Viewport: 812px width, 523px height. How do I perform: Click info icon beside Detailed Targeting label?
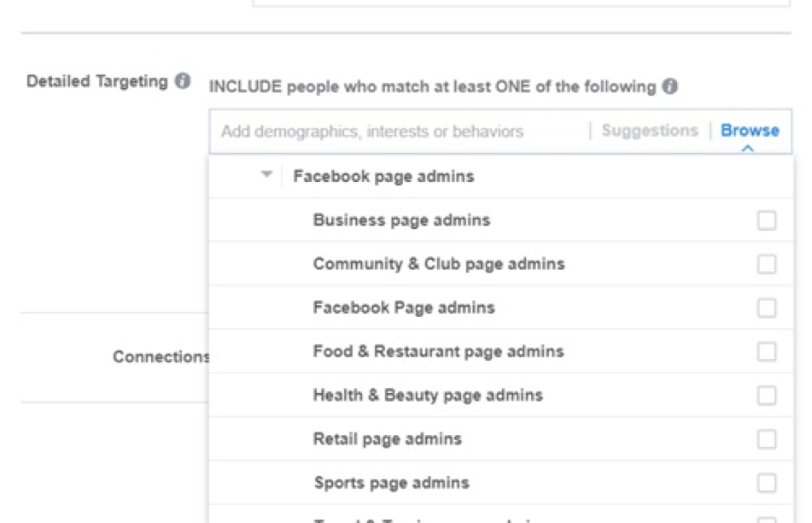tap(182, 81)
